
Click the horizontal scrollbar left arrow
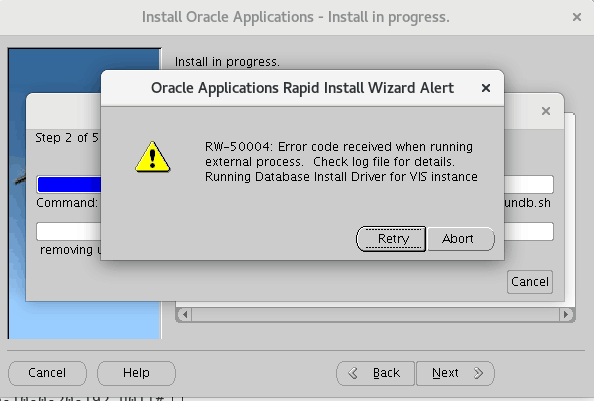(185, 315)
